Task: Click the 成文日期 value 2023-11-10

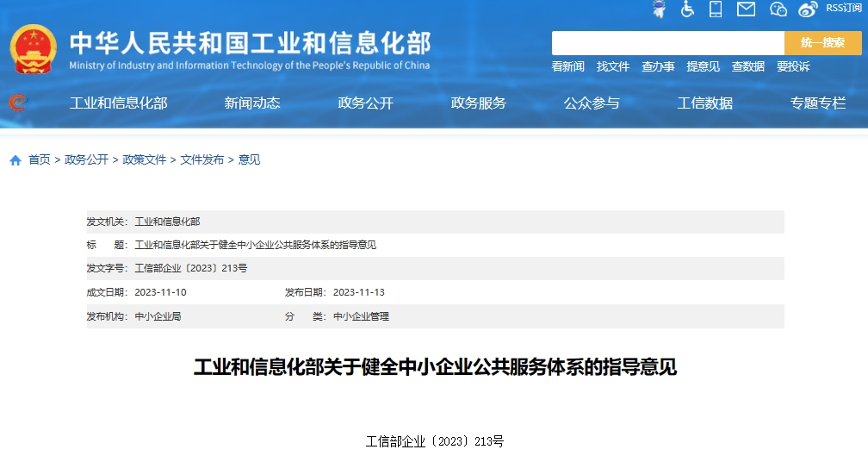Action: (x=160, y=292)
